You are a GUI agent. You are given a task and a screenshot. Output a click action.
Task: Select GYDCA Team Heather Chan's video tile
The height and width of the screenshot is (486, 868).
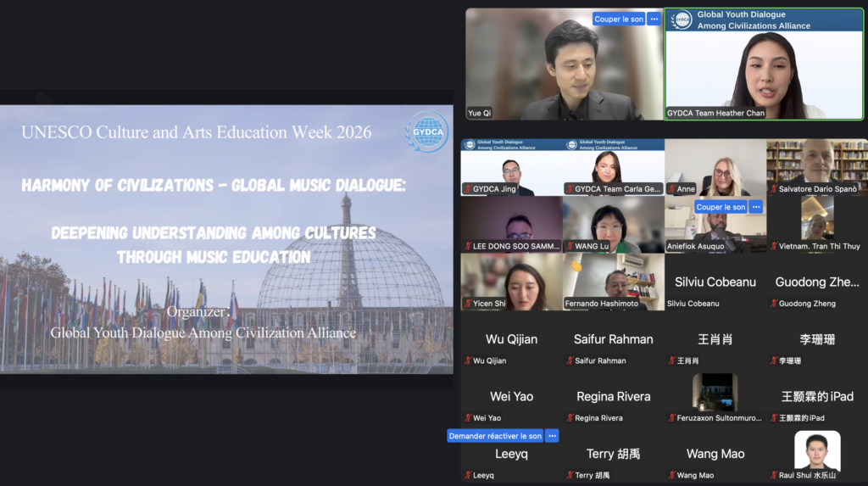(764, 64)
